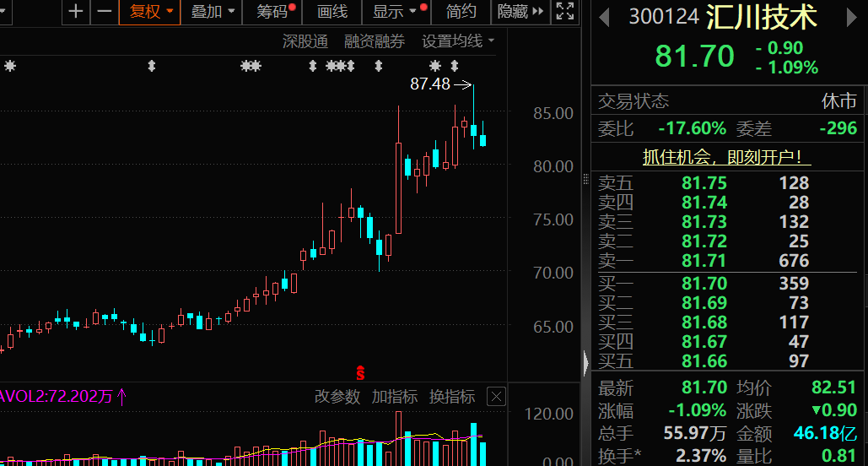Click the red S marker on chart
Viewport: 868px width, 466px height.
click(360, 373)
